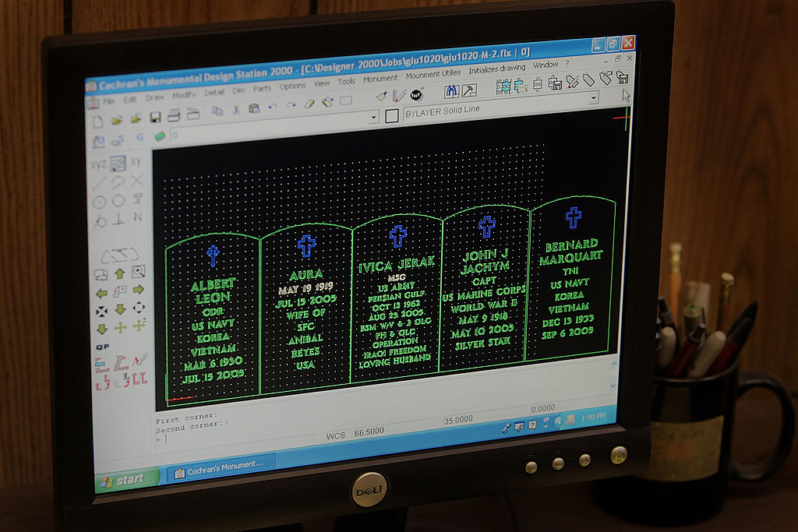The width and height of the screenshot is (798, 532).
Task: Toggle the xy coordinate mode button
Action: (136, 161)
